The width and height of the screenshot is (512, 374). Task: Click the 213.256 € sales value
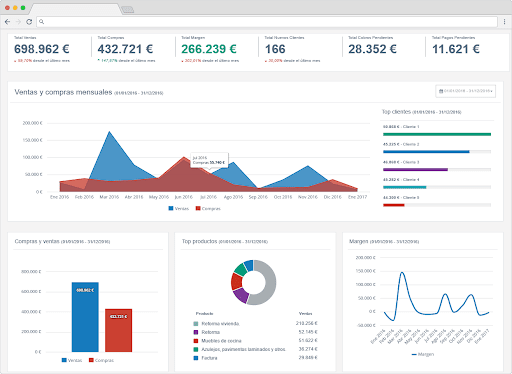[x=307, y=323]
